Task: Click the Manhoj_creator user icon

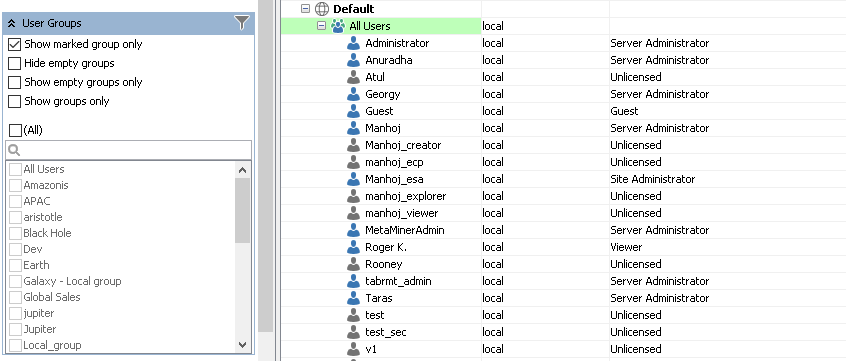Action: click(x=353, y=145)
